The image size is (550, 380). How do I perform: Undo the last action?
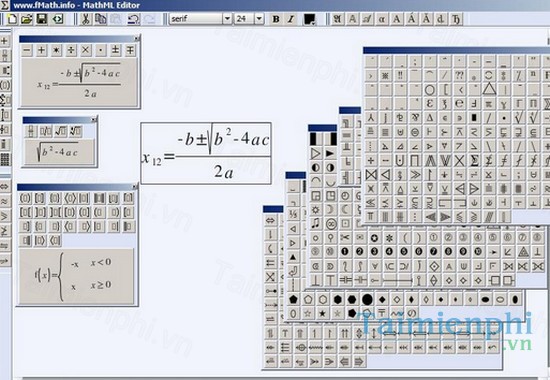[x=133, y=19]
